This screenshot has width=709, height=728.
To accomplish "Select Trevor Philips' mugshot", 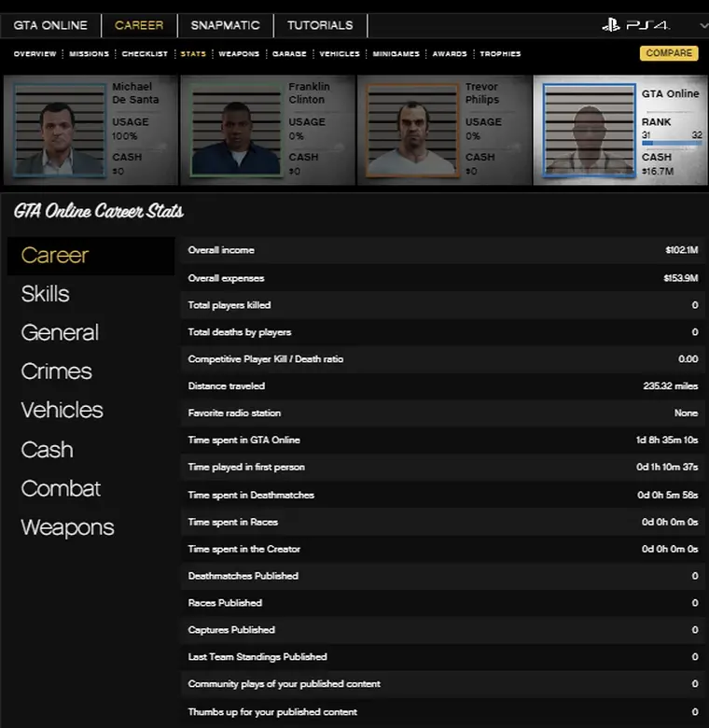I will pyautogui.click(x=412, y=130).
